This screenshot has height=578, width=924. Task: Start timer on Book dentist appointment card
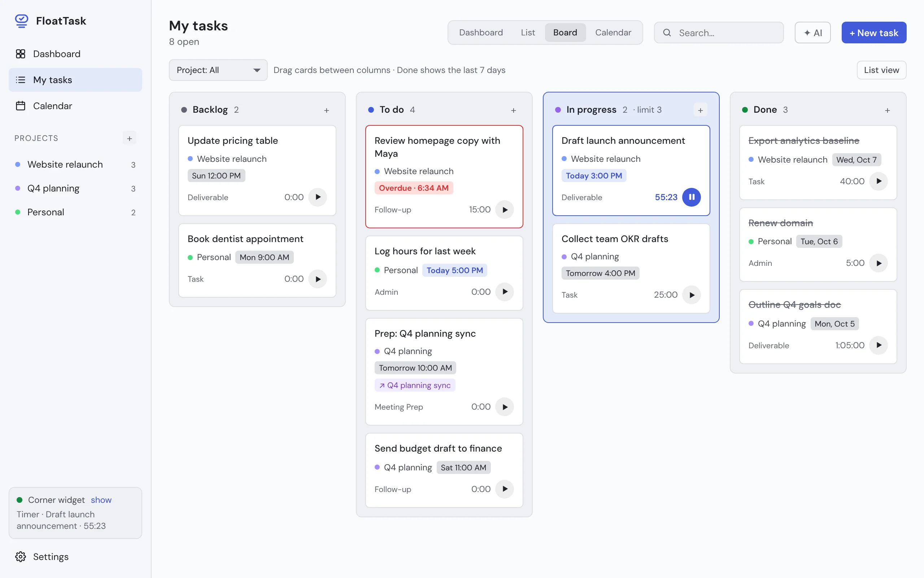click(x=318, y=279)
